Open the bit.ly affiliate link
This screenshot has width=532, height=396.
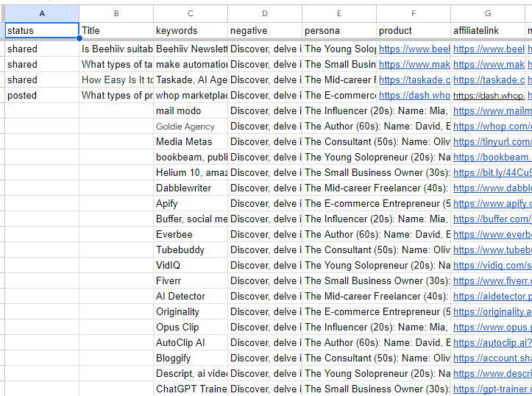pos(492,173)
